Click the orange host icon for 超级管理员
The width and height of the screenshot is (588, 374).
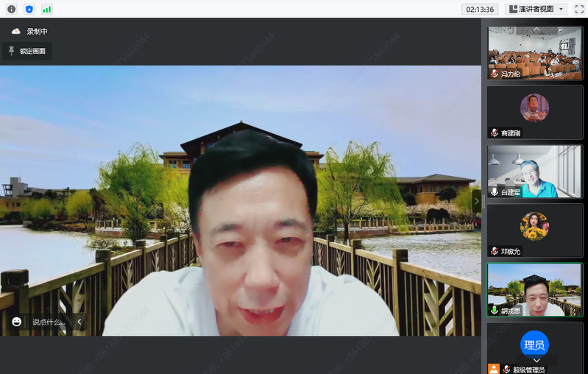click(x=494, y=369)
